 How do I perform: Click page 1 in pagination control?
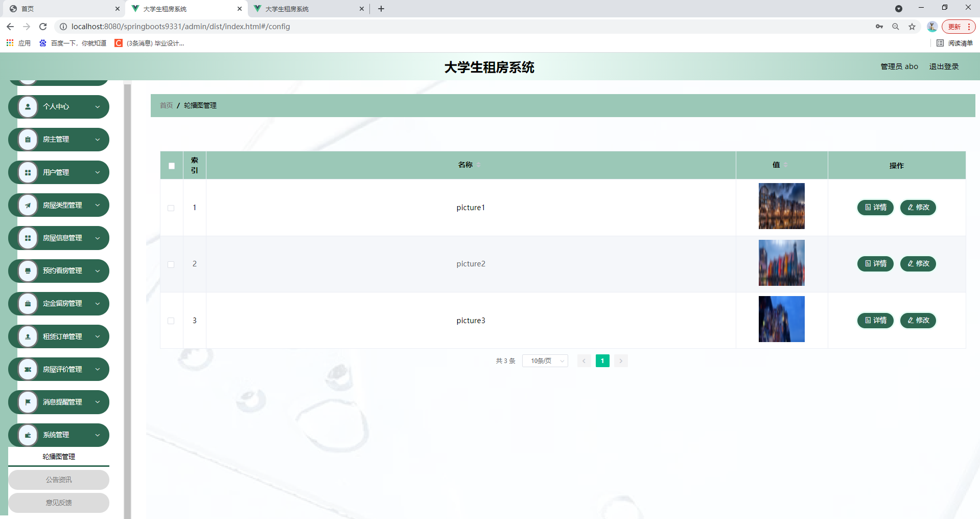(x=602, y=360)
